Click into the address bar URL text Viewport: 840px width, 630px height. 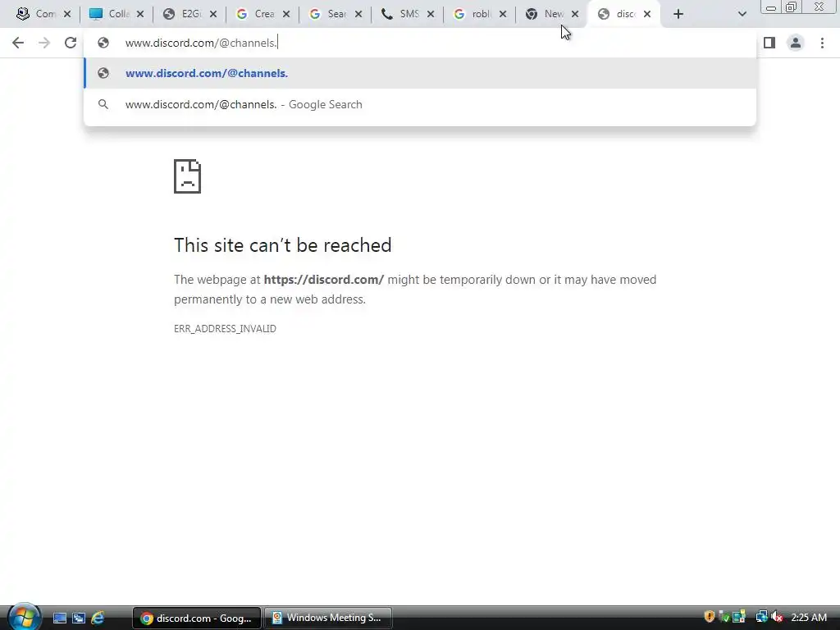pos(201,43)
